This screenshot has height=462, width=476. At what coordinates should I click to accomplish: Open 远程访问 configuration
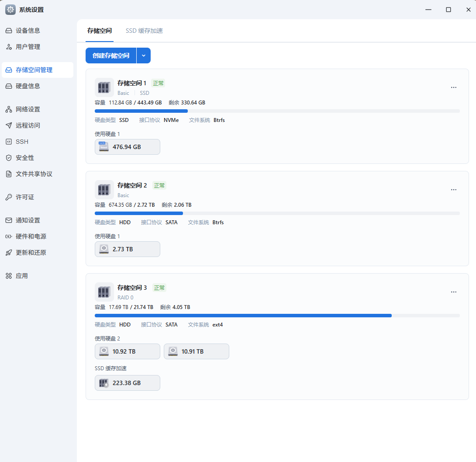tap(29, 125)
